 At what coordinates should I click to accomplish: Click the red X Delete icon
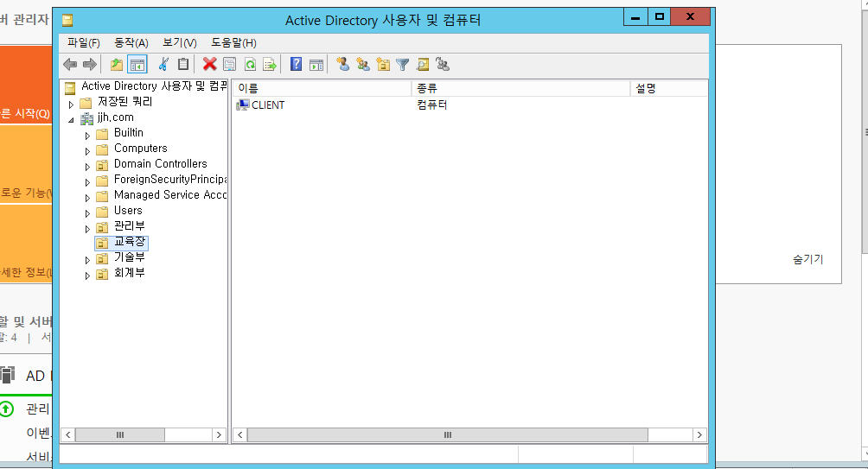point(209,65)
